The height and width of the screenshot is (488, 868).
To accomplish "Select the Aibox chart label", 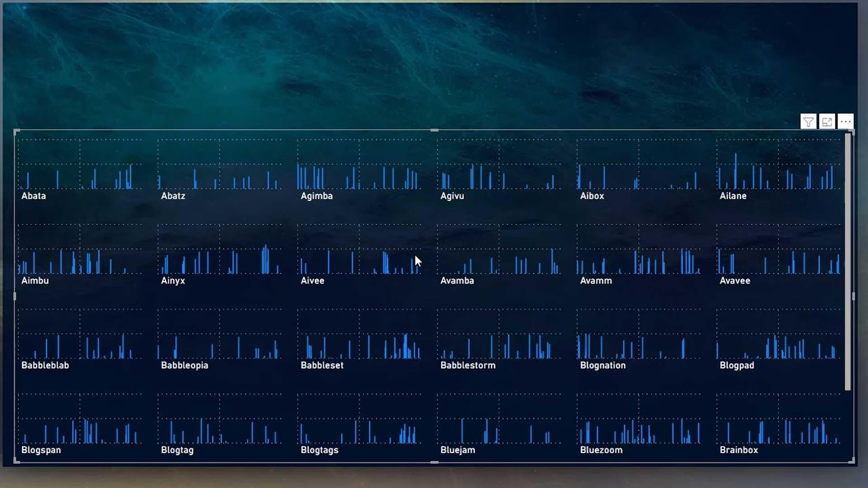I will pos(592,196).
